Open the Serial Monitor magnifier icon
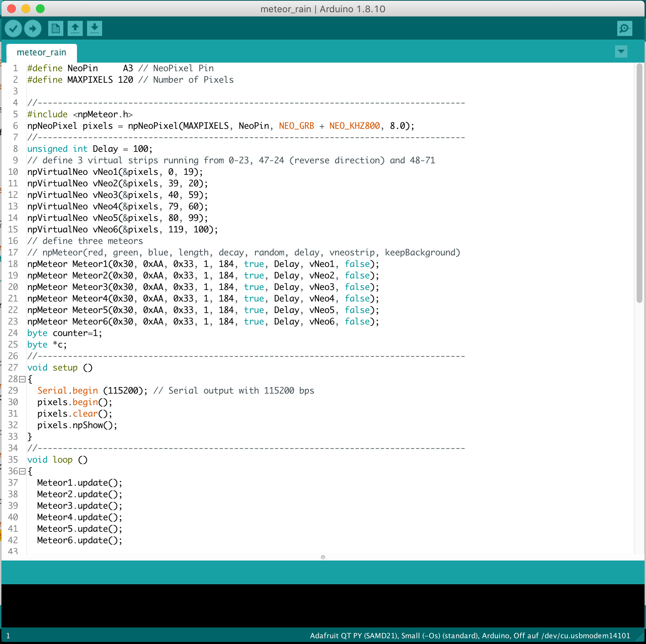The width and height of the screenshot is (646, 644). [625, 28]
